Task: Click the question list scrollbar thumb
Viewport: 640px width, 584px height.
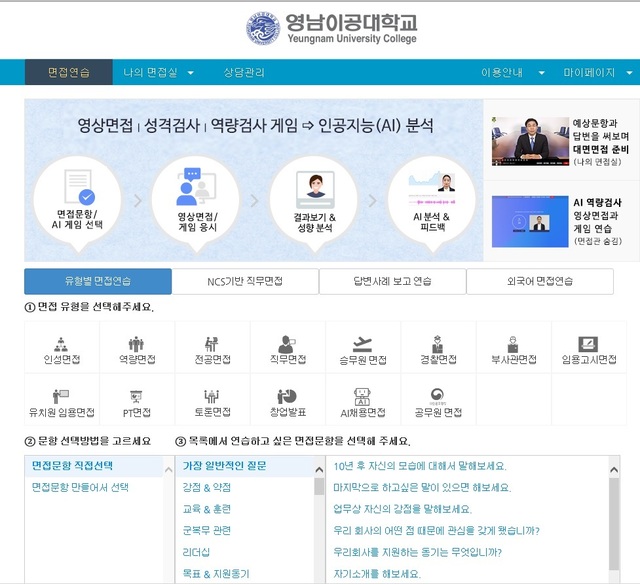Action: [x=614, y=524]
